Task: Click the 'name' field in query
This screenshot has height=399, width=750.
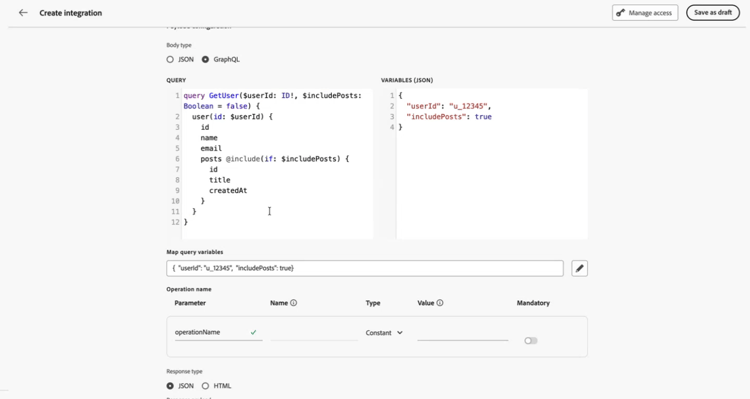Action: 209,138
